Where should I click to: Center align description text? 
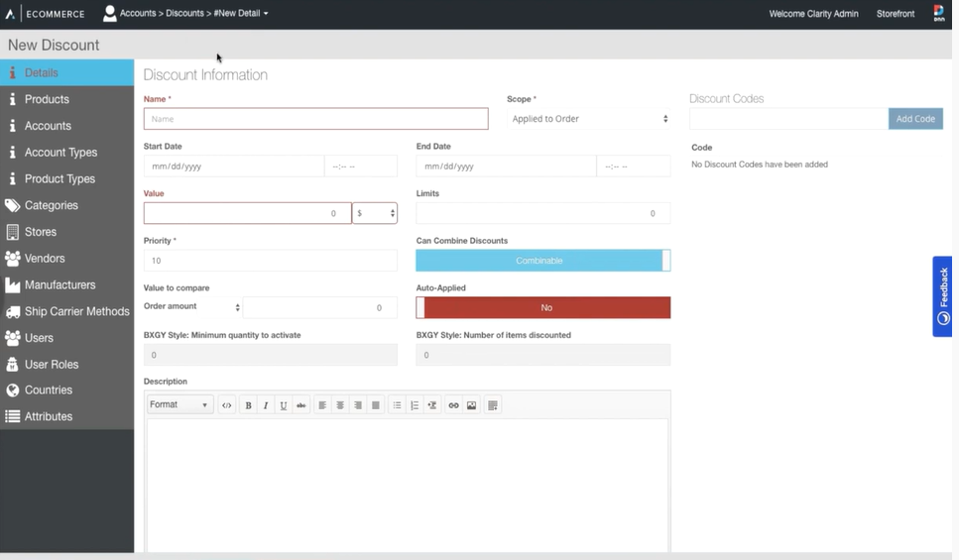(340, 405)
